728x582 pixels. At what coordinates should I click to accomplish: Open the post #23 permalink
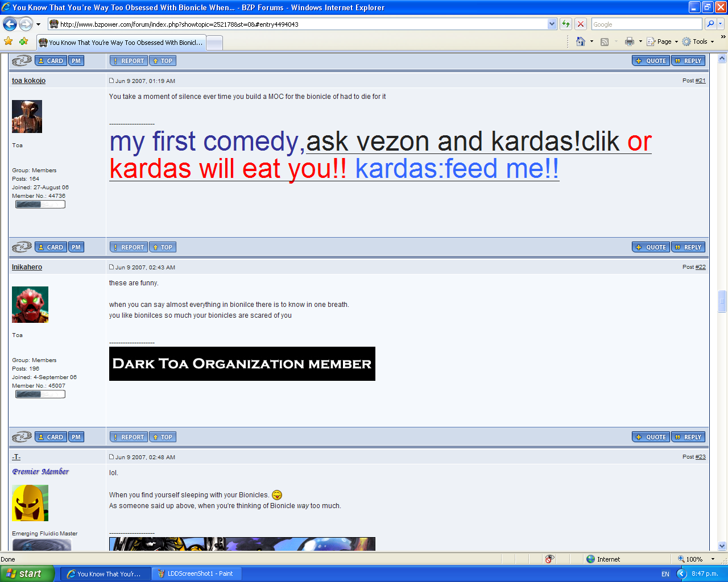click(x=700, y=457)
